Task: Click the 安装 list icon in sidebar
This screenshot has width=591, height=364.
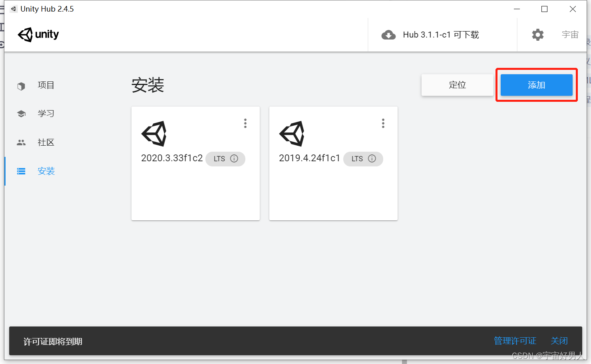Action: (21, 171)
